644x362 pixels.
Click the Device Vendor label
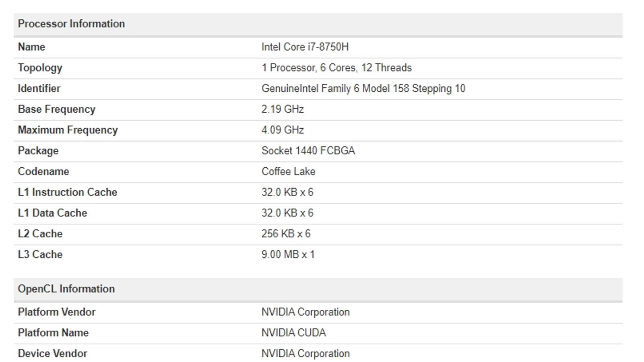tap(52, 354)
